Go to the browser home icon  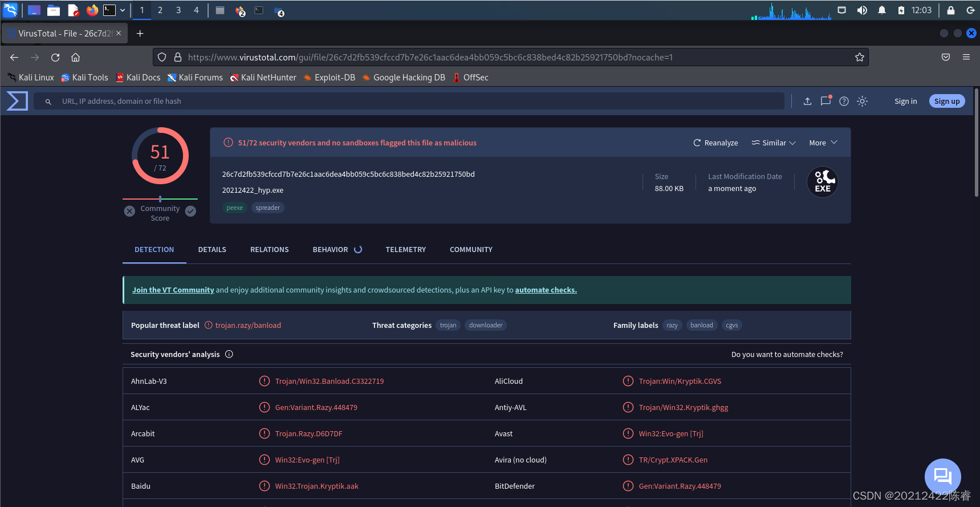point(75,57)
